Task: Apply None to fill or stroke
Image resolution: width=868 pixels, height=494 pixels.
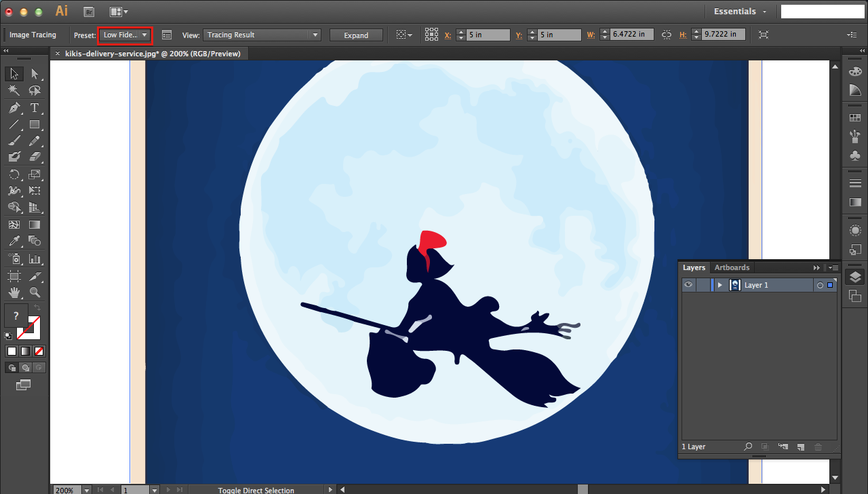Action: tap(39, 351)
